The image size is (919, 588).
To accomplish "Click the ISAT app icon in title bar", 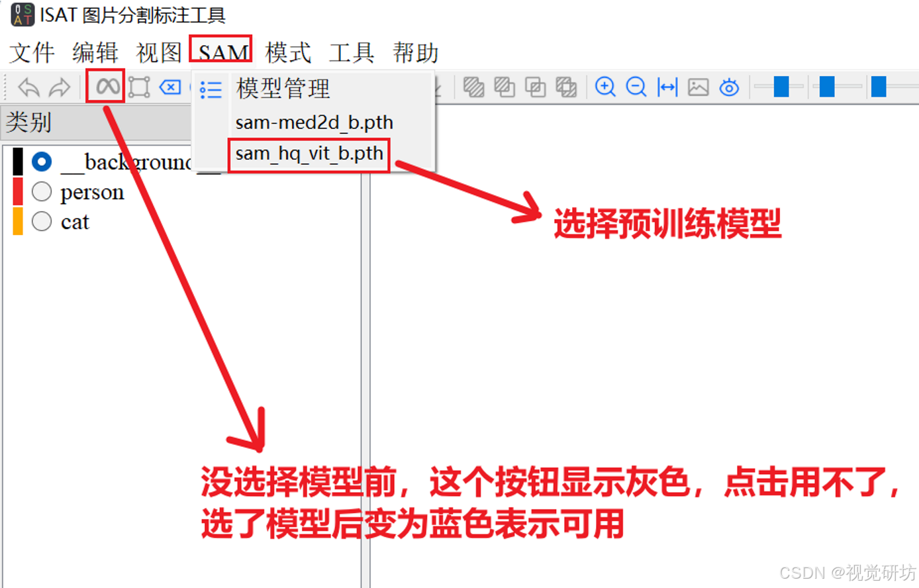I will click(x=22, y=15).
